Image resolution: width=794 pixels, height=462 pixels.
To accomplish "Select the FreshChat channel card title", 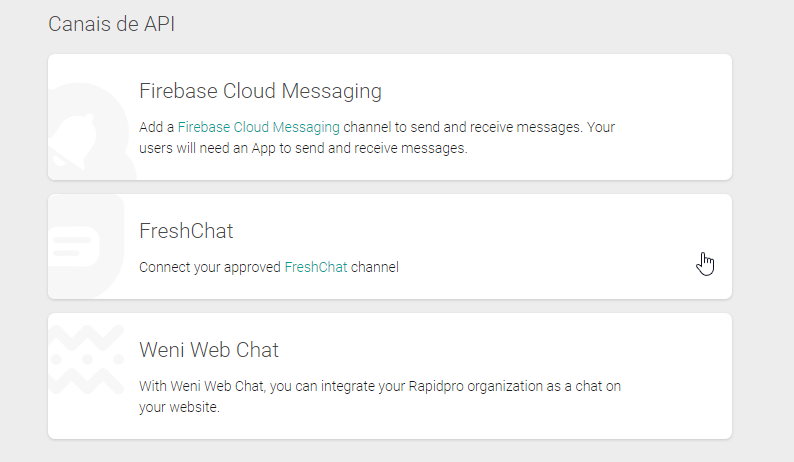I will coord(186,231).
